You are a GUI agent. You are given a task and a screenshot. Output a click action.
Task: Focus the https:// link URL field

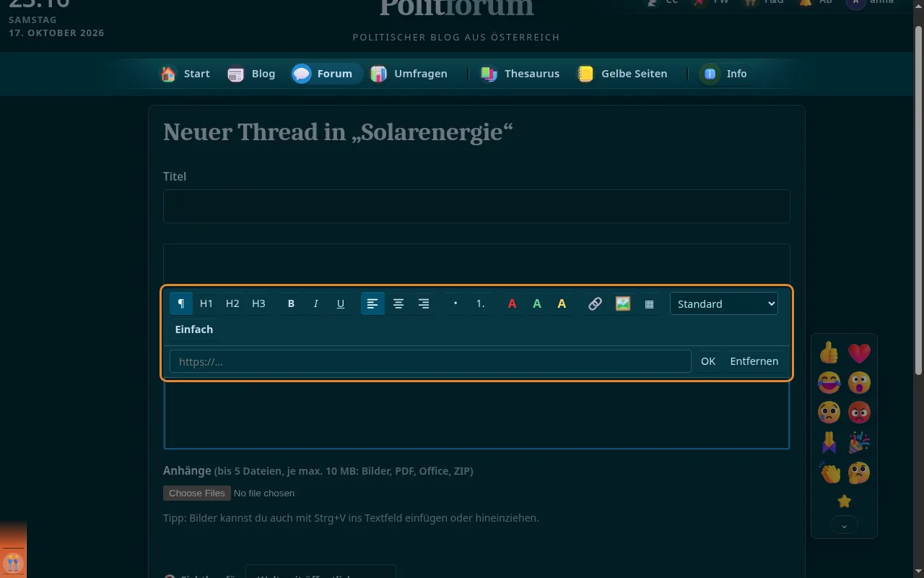coord(430,361)
